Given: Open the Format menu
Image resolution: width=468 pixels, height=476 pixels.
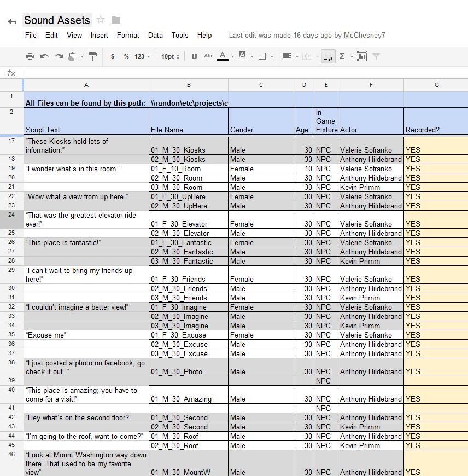Looking at the screenshot, I should (128, 35).
